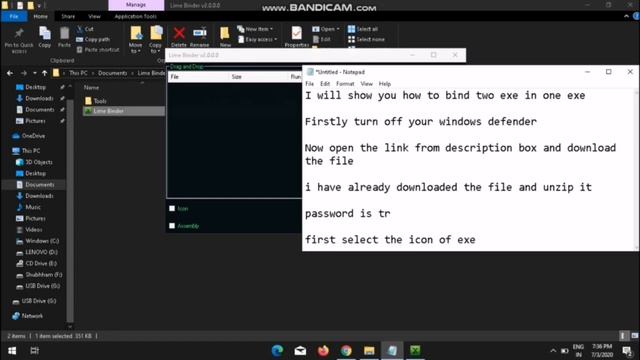Switch to Explorer Home tab

40,16
